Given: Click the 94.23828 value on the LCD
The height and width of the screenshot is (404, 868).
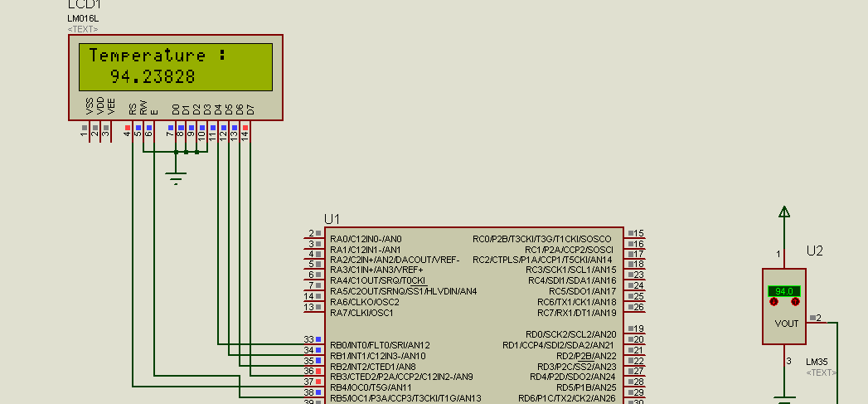Looking at the screenshot, I should pos(153,76).
